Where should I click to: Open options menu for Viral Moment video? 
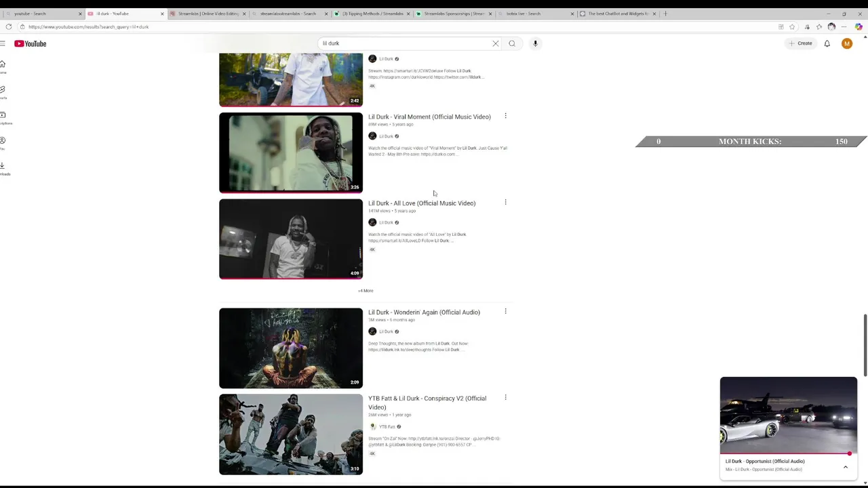(505, 116)
